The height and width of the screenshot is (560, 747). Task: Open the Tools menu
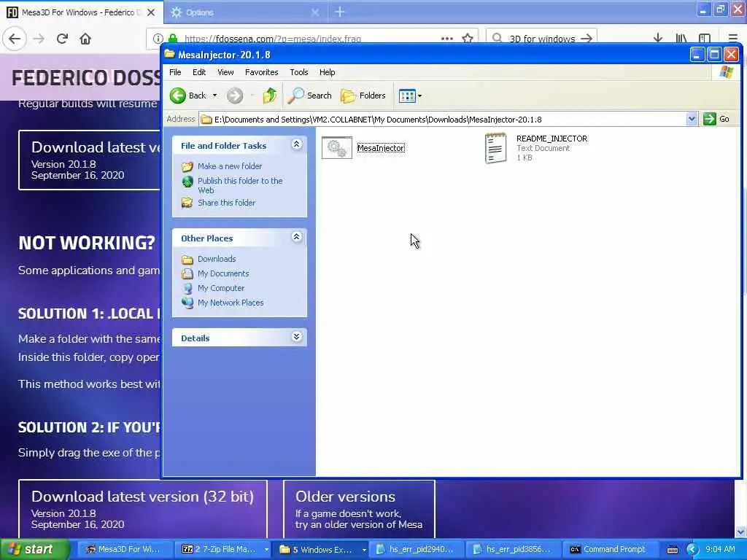pos(298,72)
